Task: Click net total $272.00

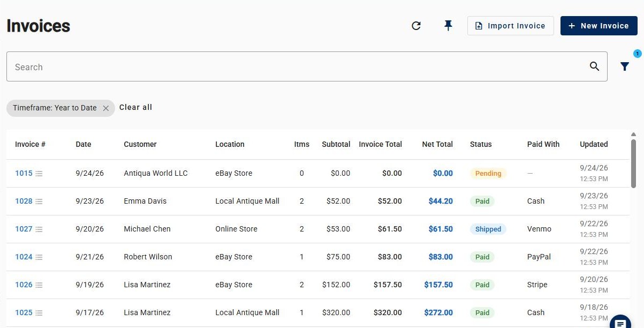Action: pyautogui.click(x=438, y=312)
